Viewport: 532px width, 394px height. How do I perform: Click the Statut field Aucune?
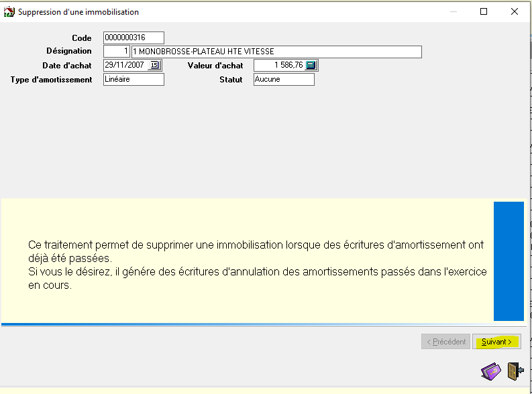tap(284, 79)
